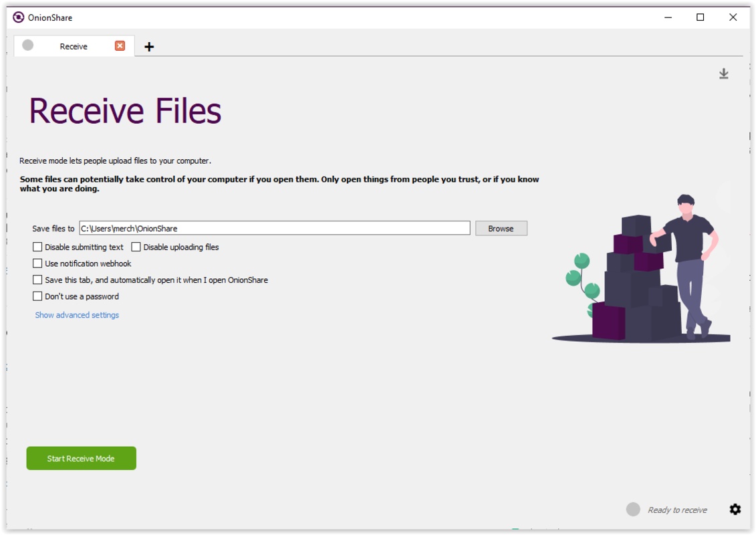The height and width of the screenshot is (535, 756).
Task: Show advanced settings link
Action: tap(77, 315)
